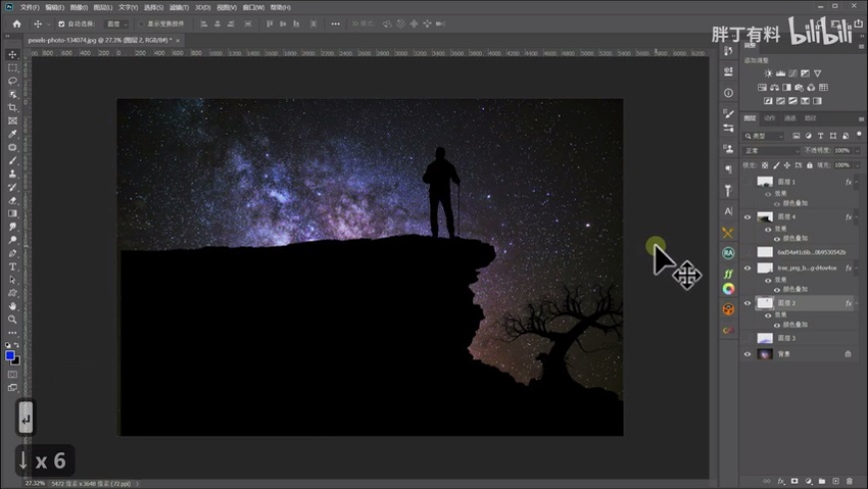
Task: Open the RA plugin panel icon
Action: click(728, 253)
